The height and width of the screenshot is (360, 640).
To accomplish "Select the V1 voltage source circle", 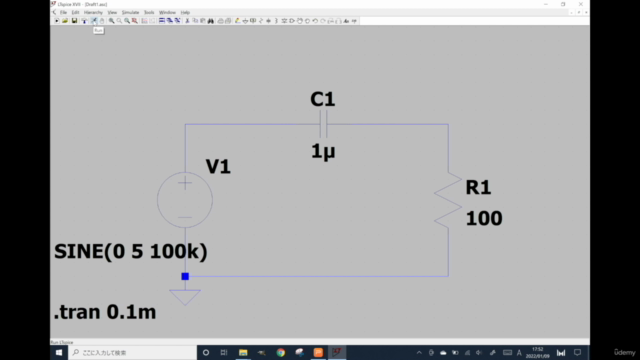I will point(185,200).
